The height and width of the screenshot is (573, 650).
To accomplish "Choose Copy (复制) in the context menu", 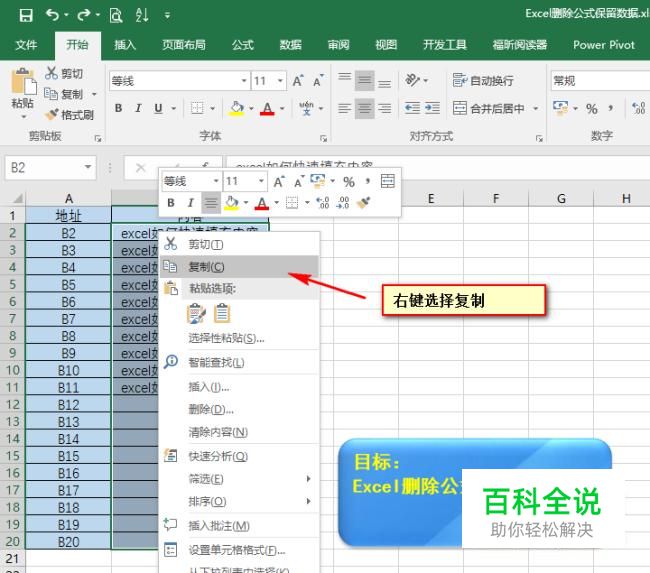I will tap(239, 267).
